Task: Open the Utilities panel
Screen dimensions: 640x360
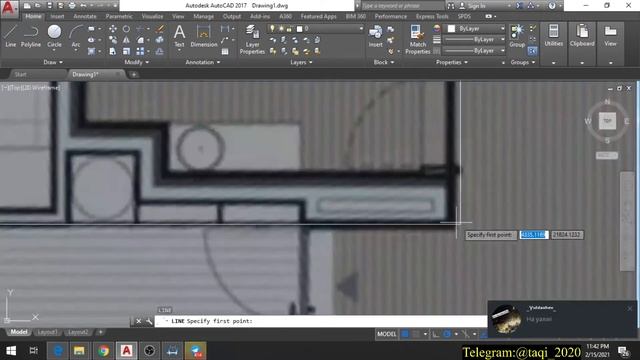Action: tap(553, 36)
